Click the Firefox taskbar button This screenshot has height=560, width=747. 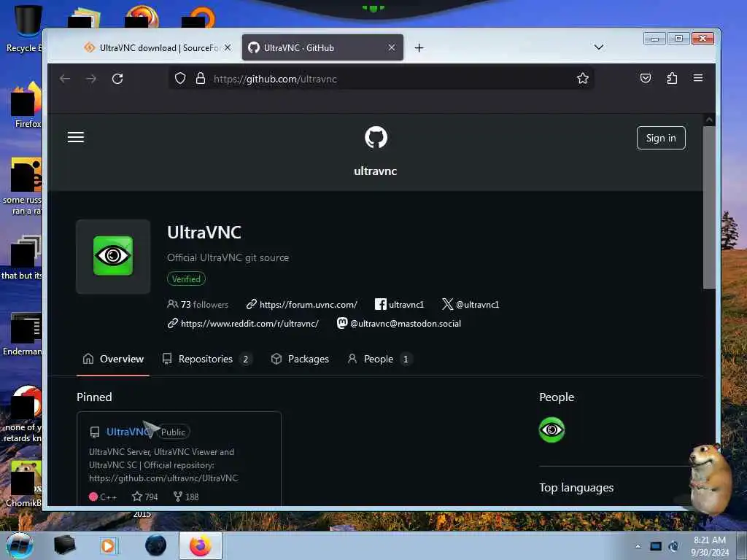pyautogui.click(x=201, y=545)
